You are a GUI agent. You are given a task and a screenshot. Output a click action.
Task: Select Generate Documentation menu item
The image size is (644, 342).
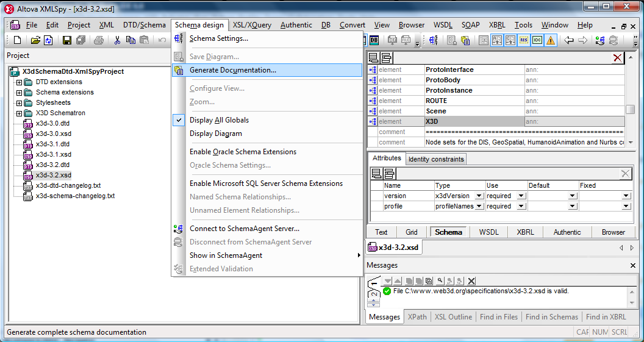click(x=232, y=70)
